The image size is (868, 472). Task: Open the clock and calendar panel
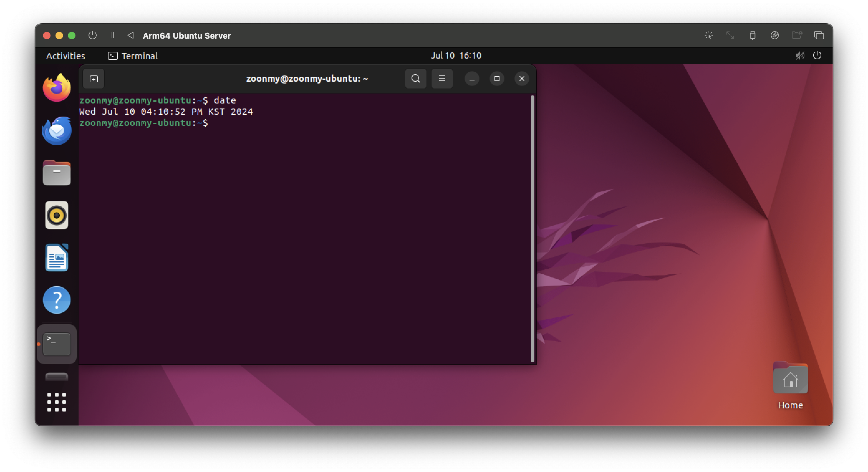pos(456,55)
